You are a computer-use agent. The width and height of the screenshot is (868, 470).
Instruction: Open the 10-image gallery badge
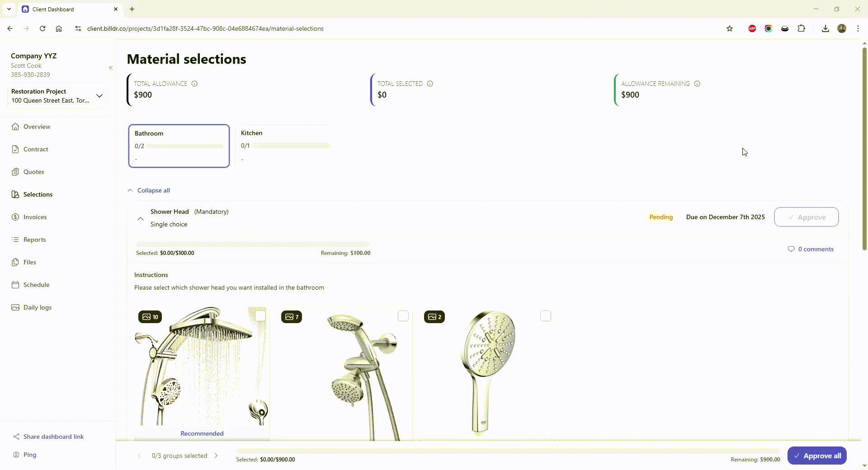[x=150, y=317]
